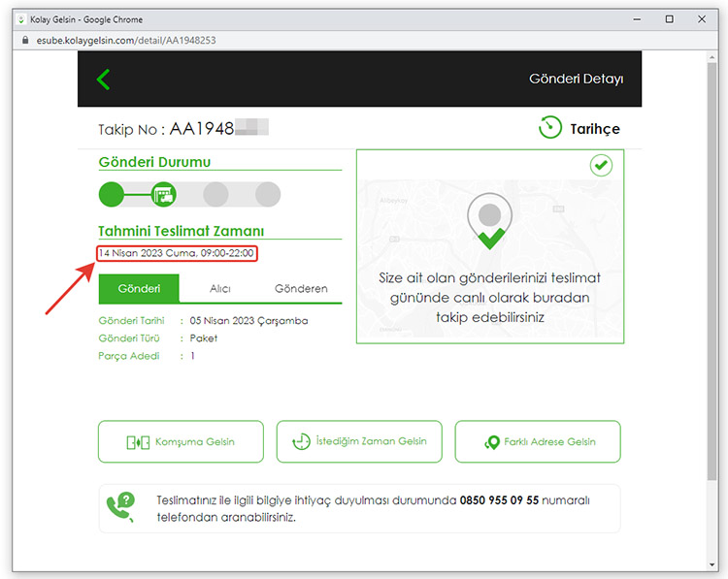Open the Tarihçe history clock icon
The height and width of the screenshot is (579, 728).
[x=550, y=129]
